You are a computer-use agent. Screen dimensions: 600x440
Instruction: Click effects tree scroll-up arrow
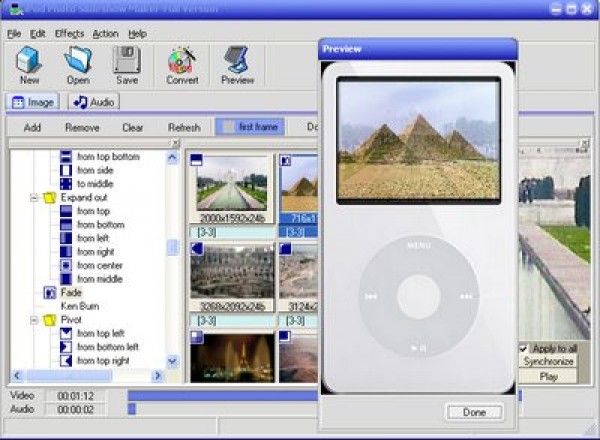pyautogui.click(x=172, y=157)
